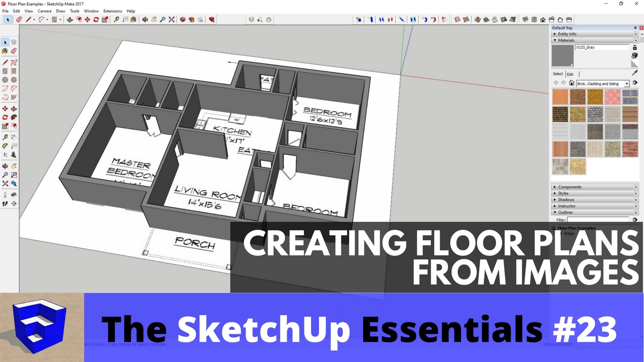This screenshot has width=644, height=362.
Task: Select the Paint Bucket tool in top toolbar
Action: 133,20
